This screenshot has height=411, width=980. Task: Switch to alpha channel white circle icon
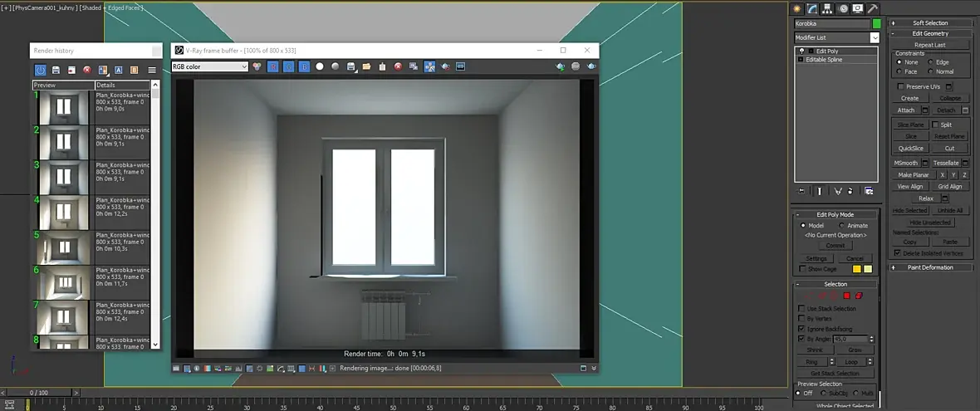pyautogui.click(x=320, y=66)
